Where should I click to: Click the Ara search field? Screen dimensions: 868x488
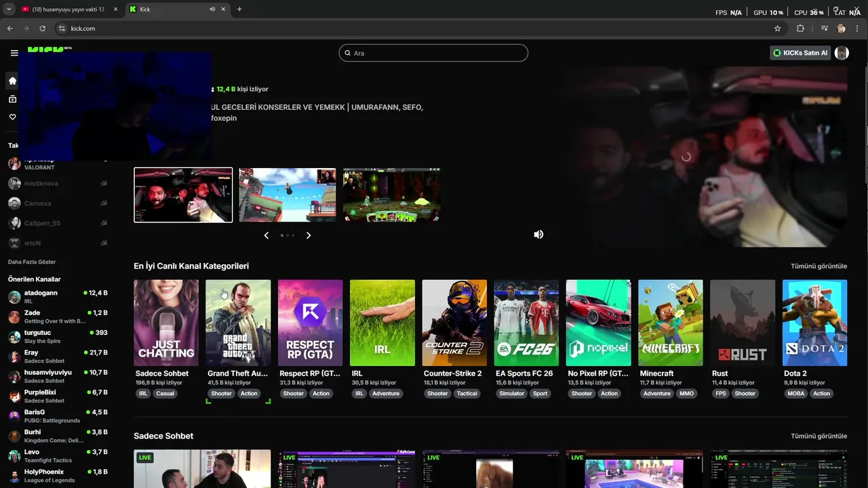click(433, 53)
